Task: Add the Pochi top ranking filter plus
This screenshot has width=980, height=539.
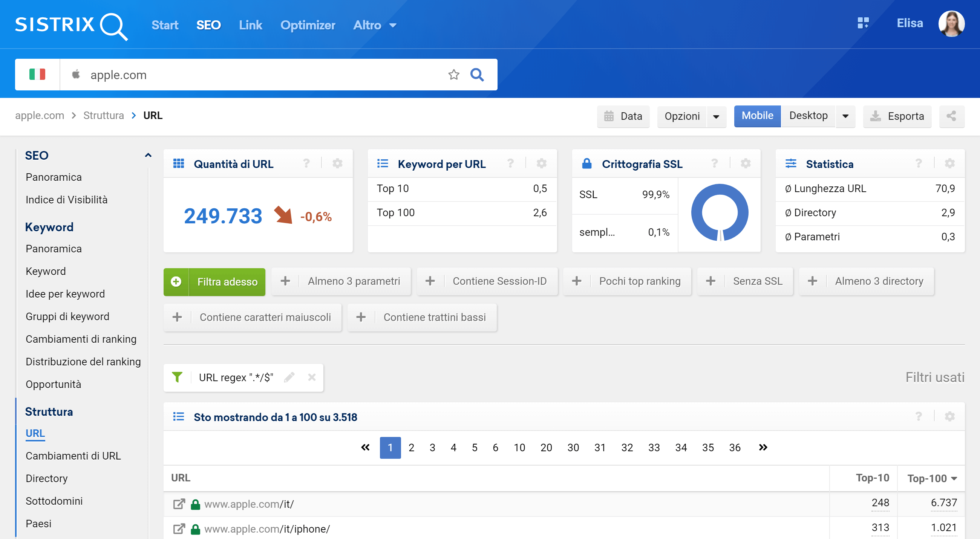Action: [x=577, y=281]
